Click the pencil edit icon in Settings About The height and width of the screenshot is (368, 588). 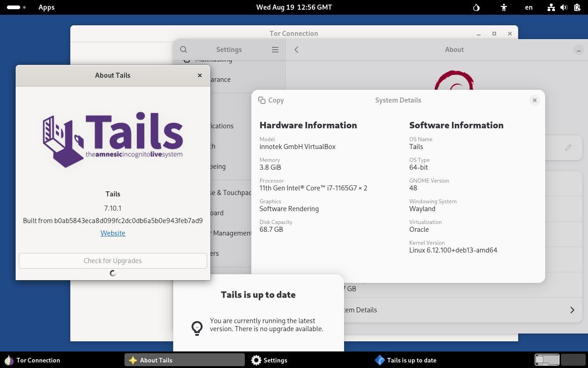pos(568,148)
